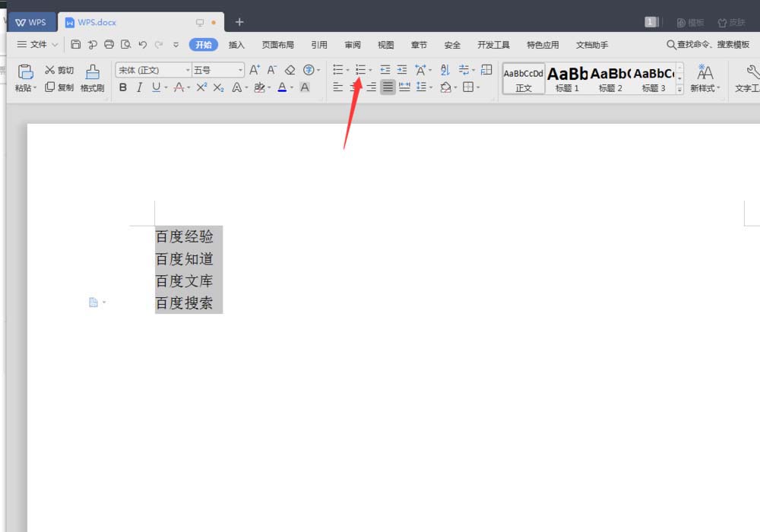Click the clear formatting eraser icon

(x=290, y=70)
